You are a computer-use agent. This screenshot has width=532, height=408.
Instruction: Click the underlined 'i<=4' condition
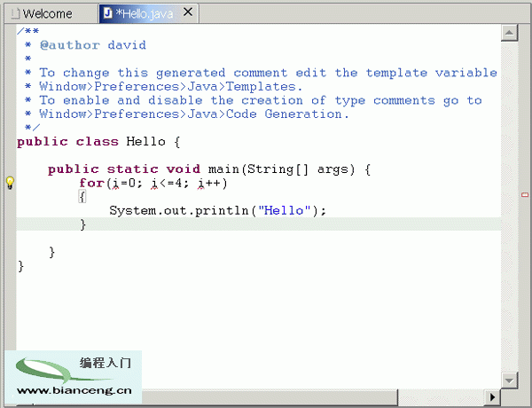click(167, 184)
